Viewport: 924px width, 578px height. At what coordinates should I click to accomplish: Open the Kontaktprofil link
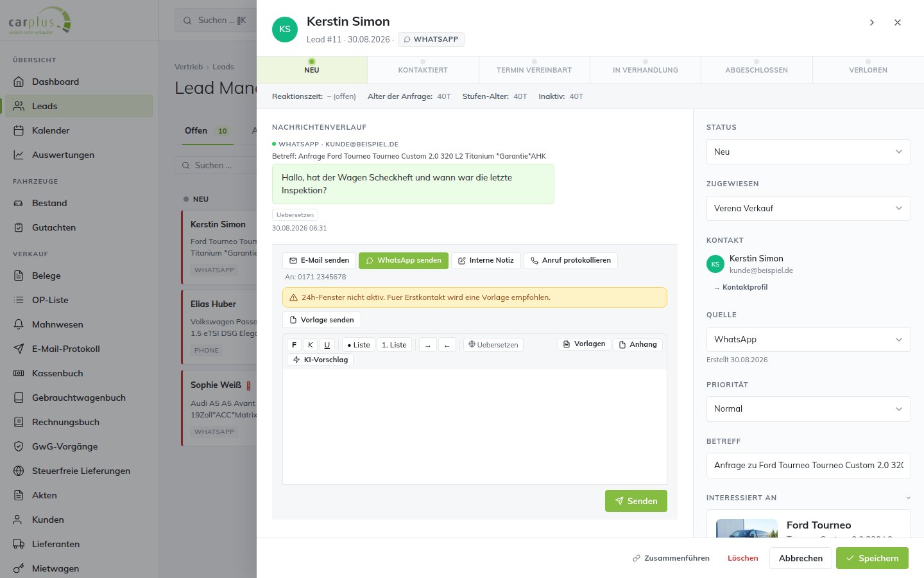pyautogui.click(x=741, y=287)
